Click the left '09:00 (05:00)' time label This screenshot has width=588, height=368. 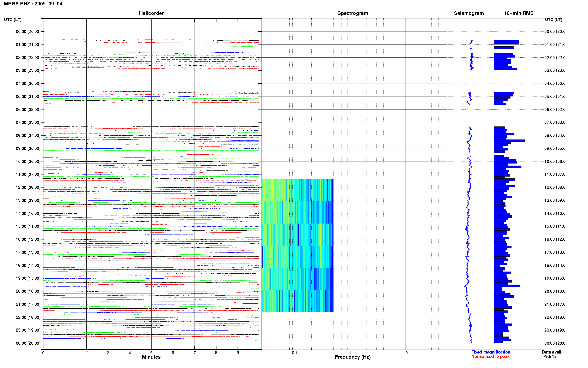[x=28, y=148]
